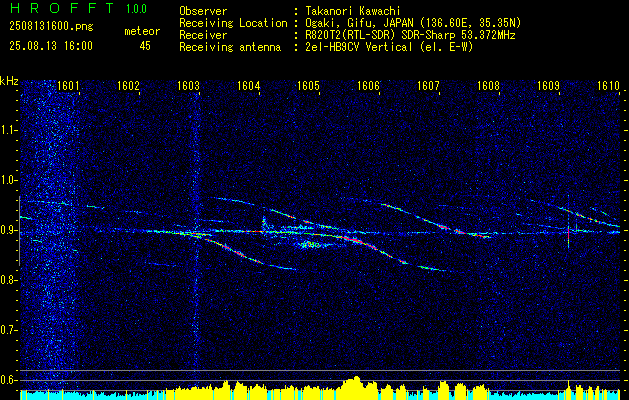Click the meteor label
Viewport: 629px width, 400px height.
click(x=142, y=31)
